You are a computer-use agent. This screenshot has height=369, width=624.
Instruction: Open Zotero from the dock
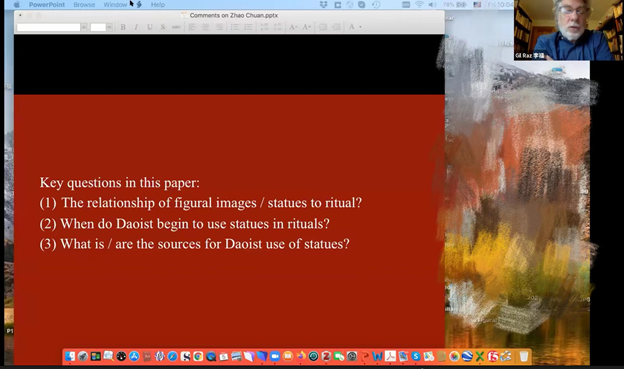click(326, 356)
